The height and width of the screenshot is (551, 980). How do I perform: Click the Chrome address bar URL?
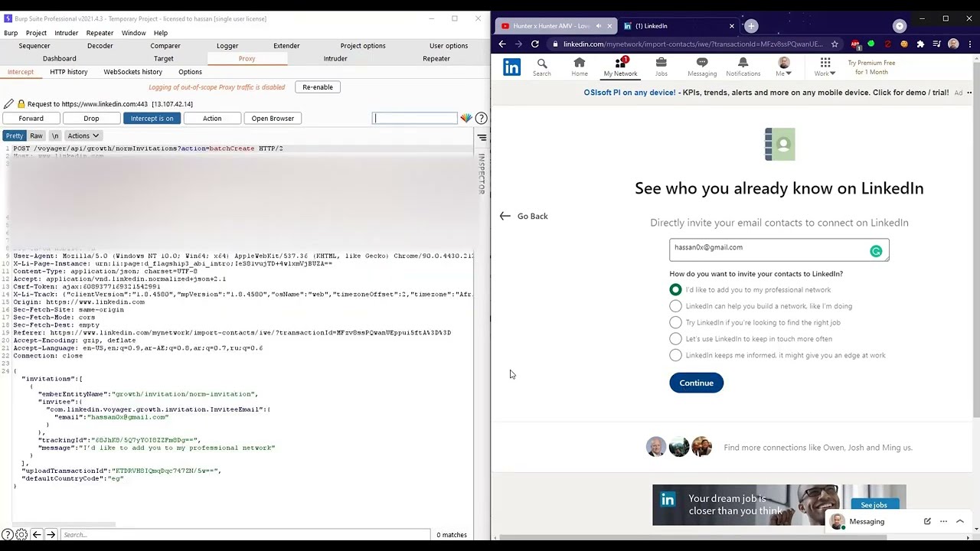pos(693,44)
